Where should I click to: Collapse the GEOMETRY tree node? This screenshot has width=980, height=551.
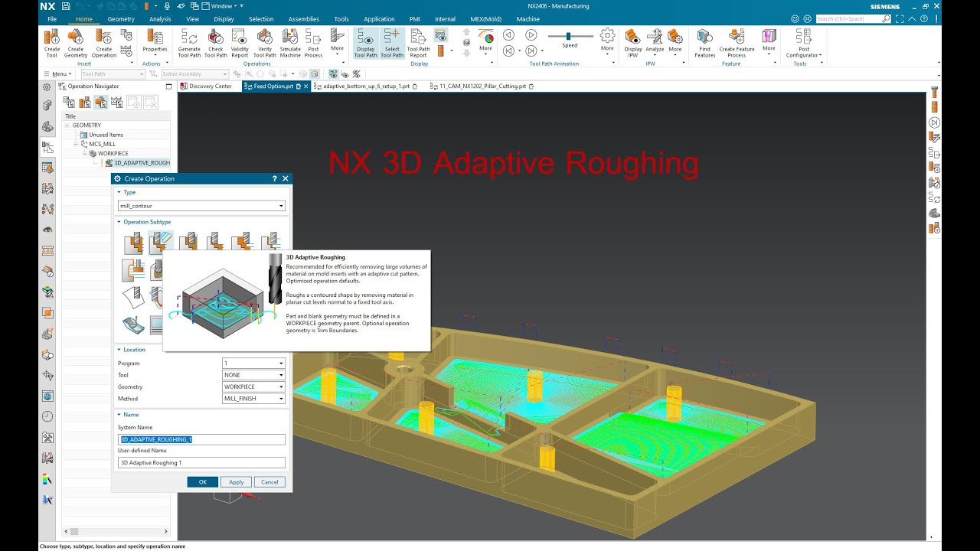[67, 126]
